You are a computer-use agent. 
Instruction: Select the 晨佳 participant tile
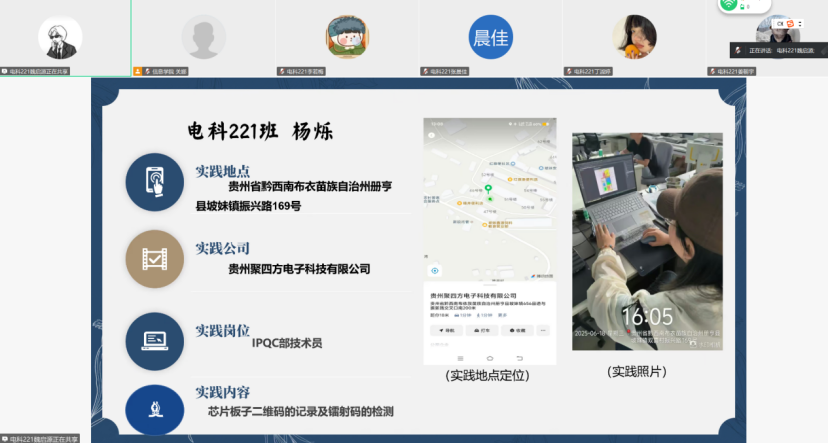click(x=490, y=37)
